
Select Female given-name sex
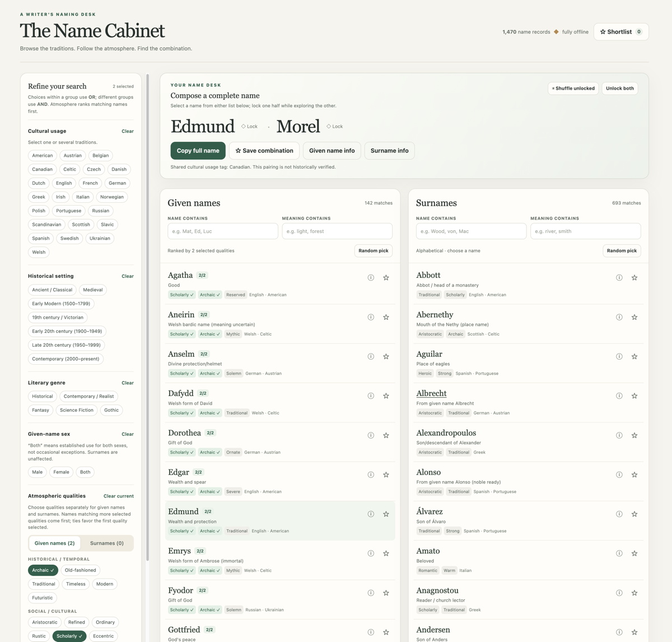point(61,472)
